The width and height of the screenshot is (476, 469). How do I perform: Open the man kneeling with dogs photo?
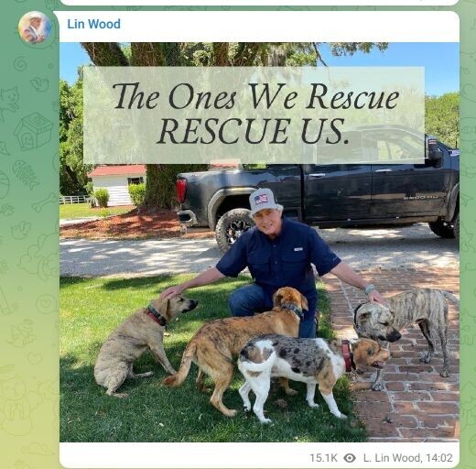pos(259,242)
